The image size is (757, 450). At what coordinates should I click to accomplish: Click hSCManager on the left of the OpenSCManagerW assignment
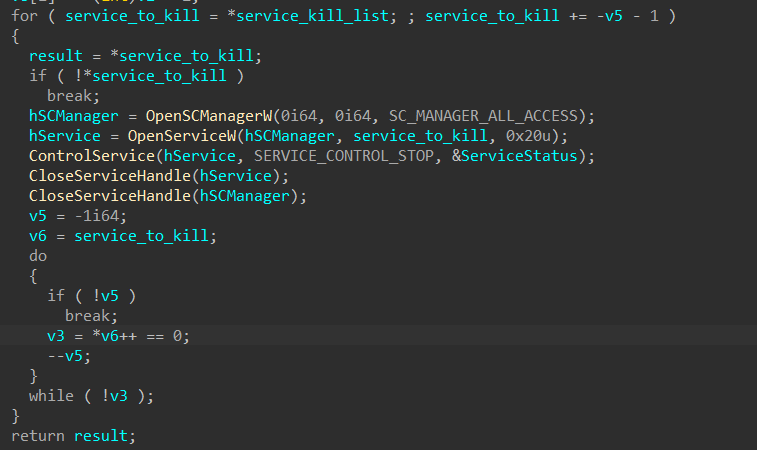coord(73,116)
